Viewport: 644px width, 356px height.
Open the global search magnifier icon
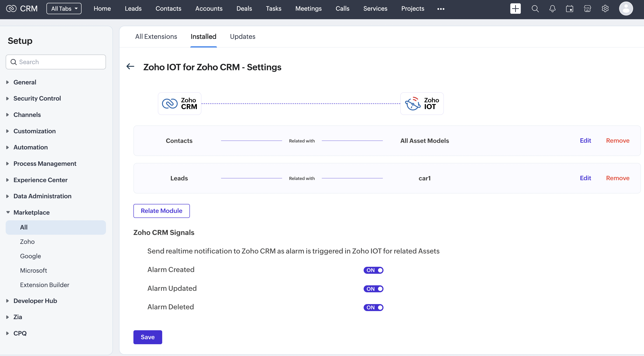(x=535, y=9)
